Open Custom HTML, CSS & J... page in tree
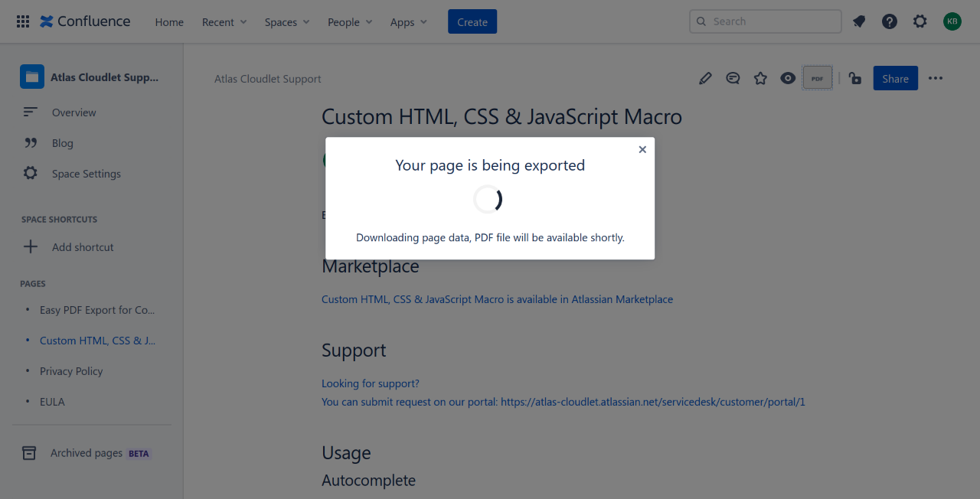The height and width of the screenshot is (499, 980). click(x=97, y=341)
